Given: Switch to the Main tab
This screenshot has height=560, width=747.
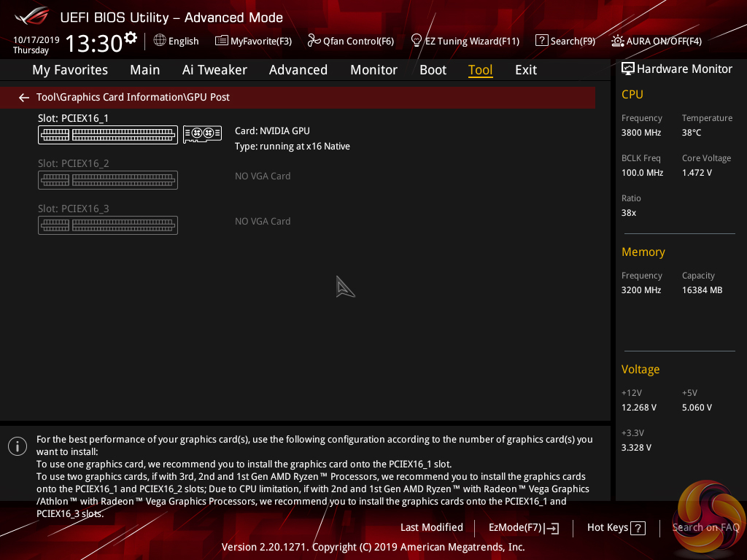Looking at the screenshot, I should [145, 70].
